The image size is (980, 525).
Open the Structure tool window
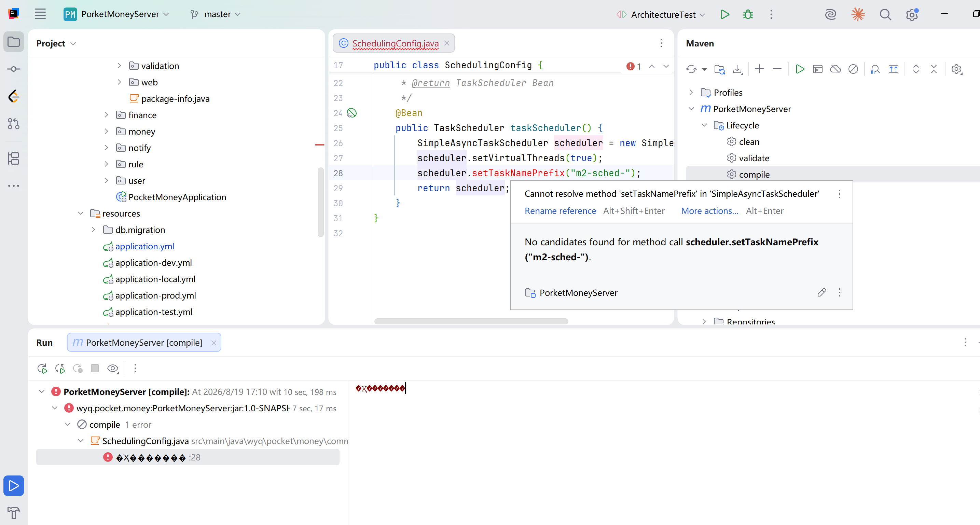14,158
